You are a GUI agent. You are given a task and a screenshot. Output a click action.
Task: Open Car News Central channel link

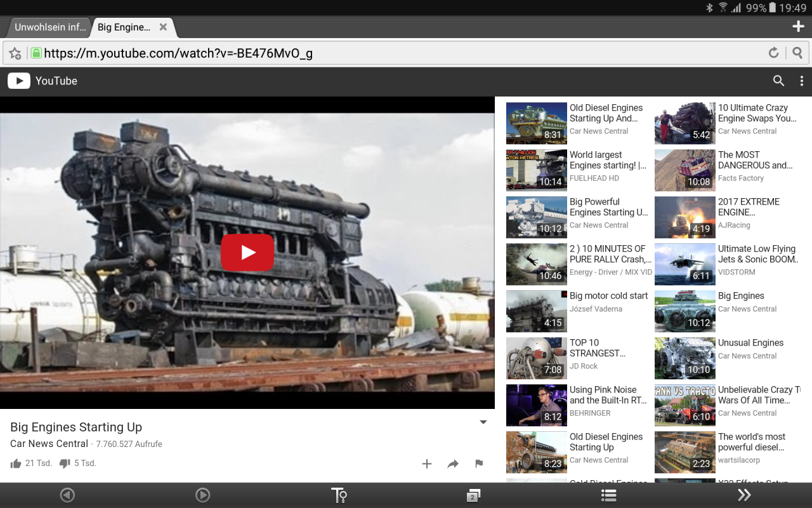click(49, 444)
